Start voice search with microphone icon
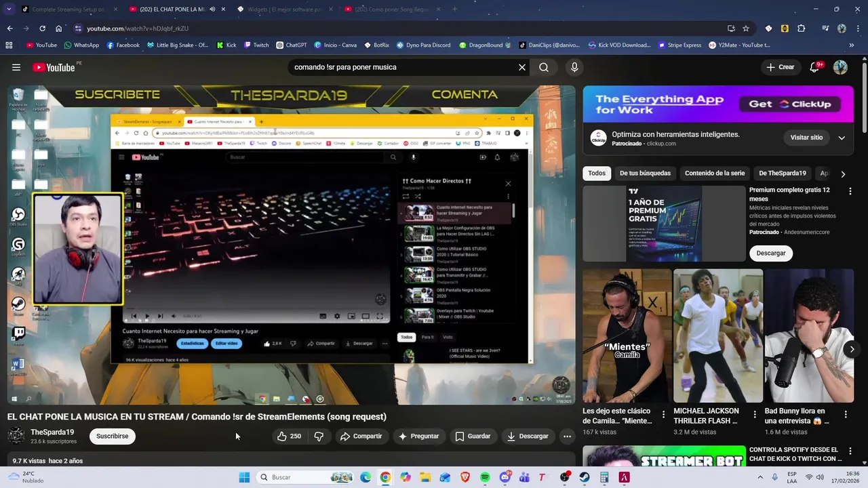 click(574, 67)
